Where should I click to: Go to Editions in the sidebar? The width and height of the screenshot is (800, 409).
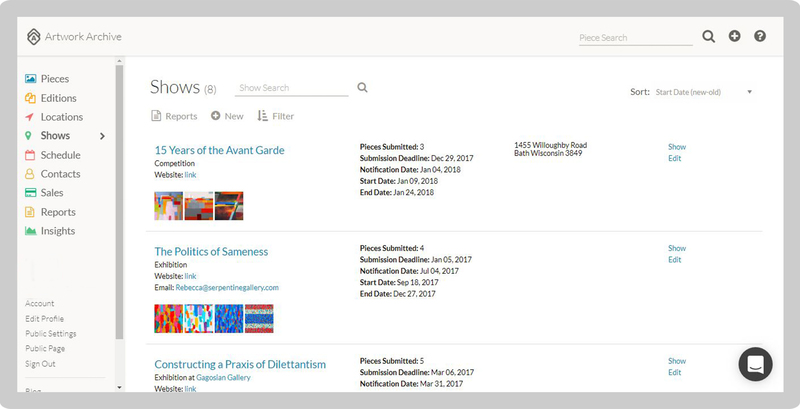[x=58, y=98]
